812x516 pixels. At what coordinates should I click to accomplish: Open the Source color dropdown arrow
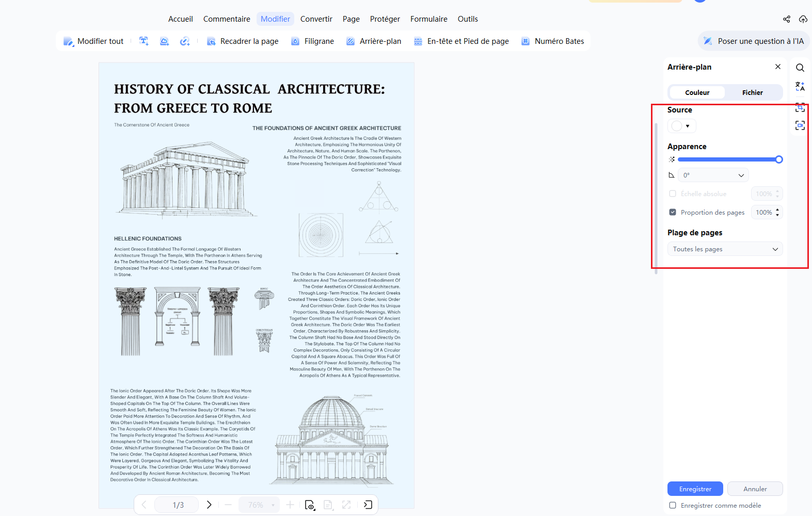[x=688, y=126]
